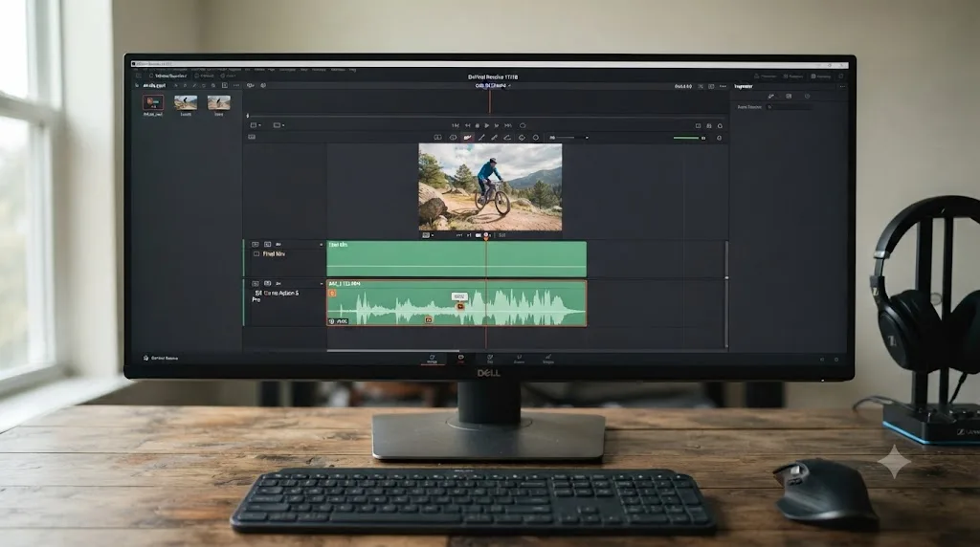The height and width of the screenshot is (547, 980).
Task: Jump to first frame using transport control
Action: pyautogui.click(x=456, y=125)
